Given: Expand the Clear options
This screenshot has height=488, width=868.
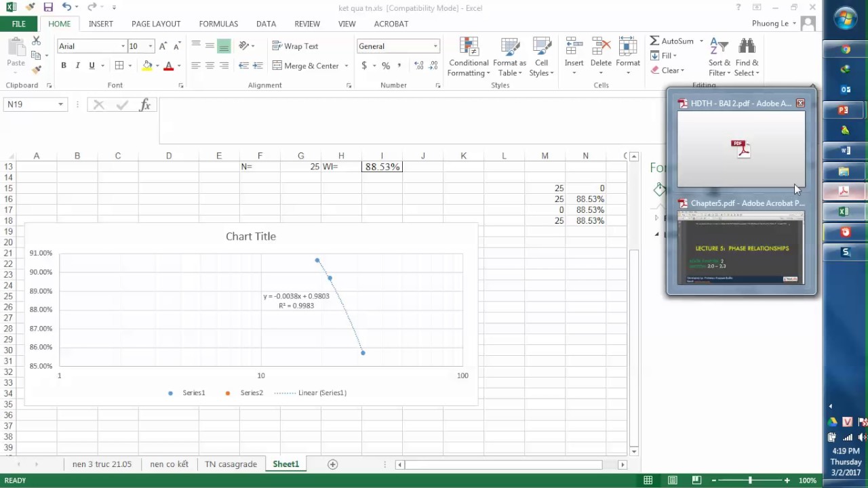Looking at the screenshot, I should (x=682, y=70).
